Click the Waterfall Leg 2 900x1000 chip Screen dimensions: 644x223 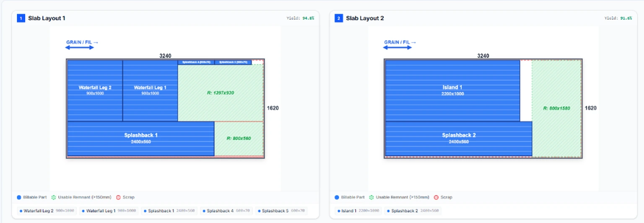[x=47, y=211]
